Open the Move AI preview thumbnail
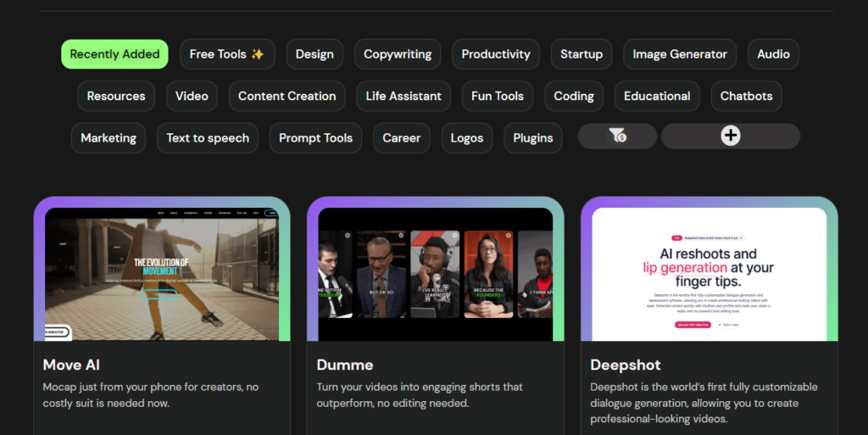The height and width of the screenshot is (435, 868). [x=162, y=274]
